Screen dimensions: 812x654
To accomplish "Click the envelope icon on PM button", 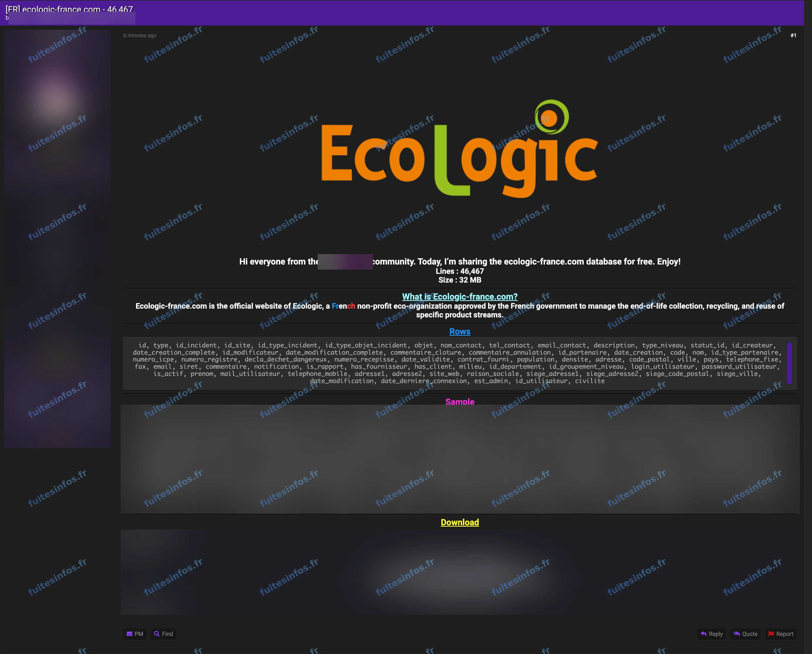I will [130, 634].
